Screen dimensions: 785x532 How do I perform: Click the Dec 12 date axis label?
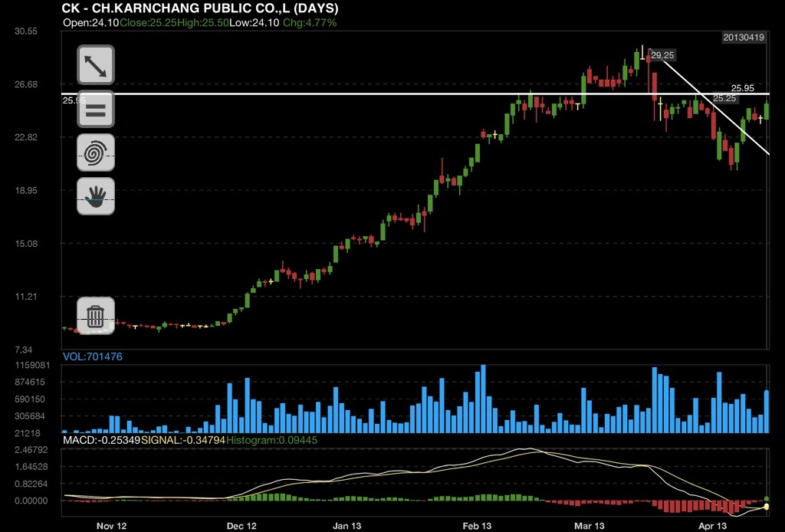click(241, 526)
